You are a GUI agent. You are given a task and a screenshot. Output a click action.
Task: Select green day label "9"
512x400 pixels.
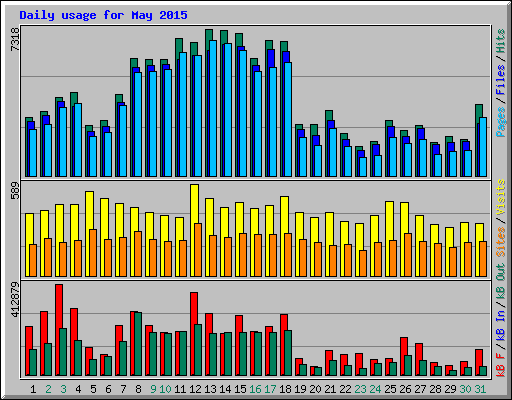pyautogui.click(x=153, y=389)
